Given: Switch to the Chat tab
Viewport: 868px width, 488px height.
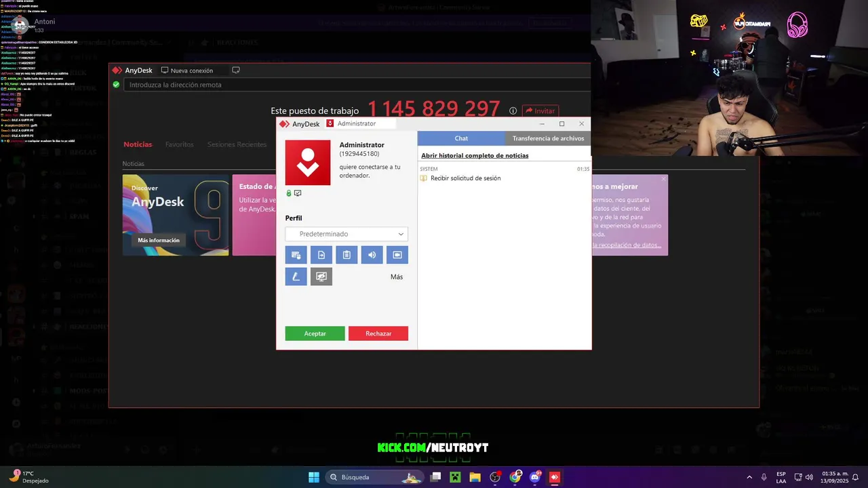Looking at the screenshot, I should click(x=461, y=138).
